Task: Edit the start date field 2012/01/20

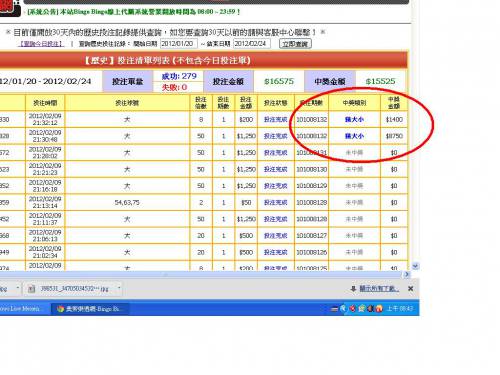Action: click(179, 44)
